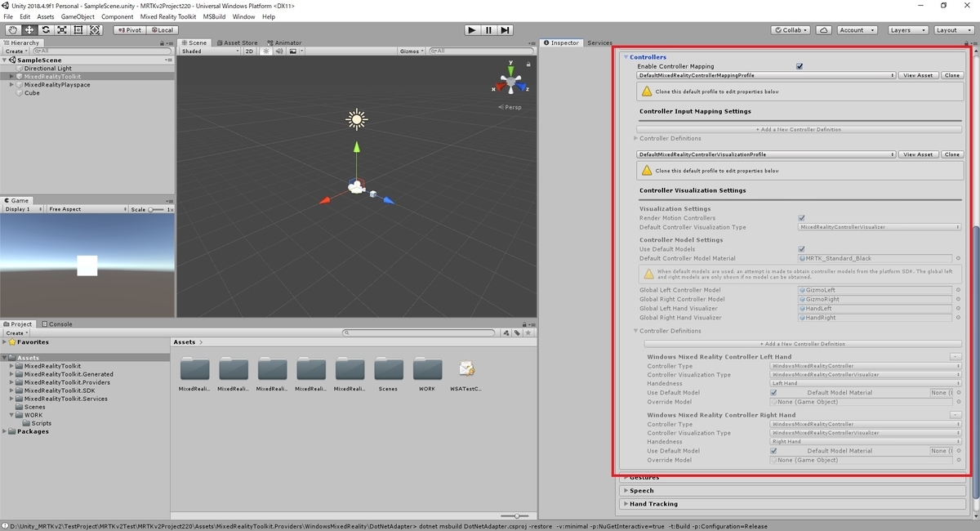Switch to the Animator tab

pyautogui.click(x=284, y=42)
